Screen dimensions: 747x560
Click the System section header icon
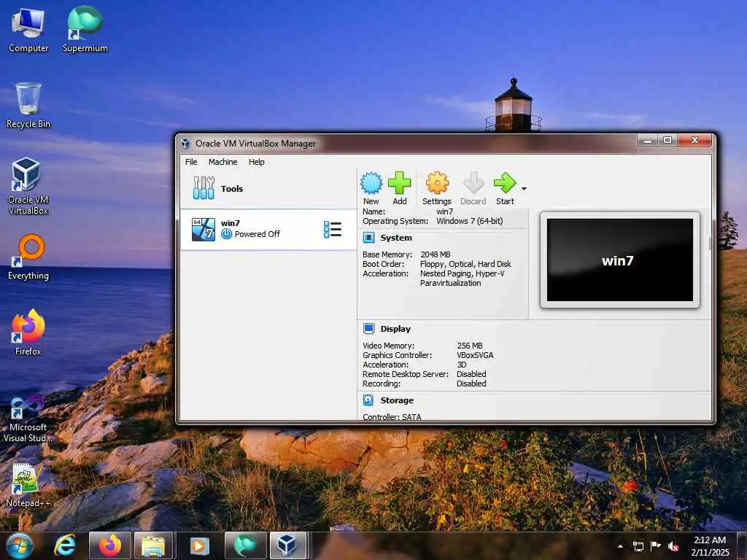point(368,238)
